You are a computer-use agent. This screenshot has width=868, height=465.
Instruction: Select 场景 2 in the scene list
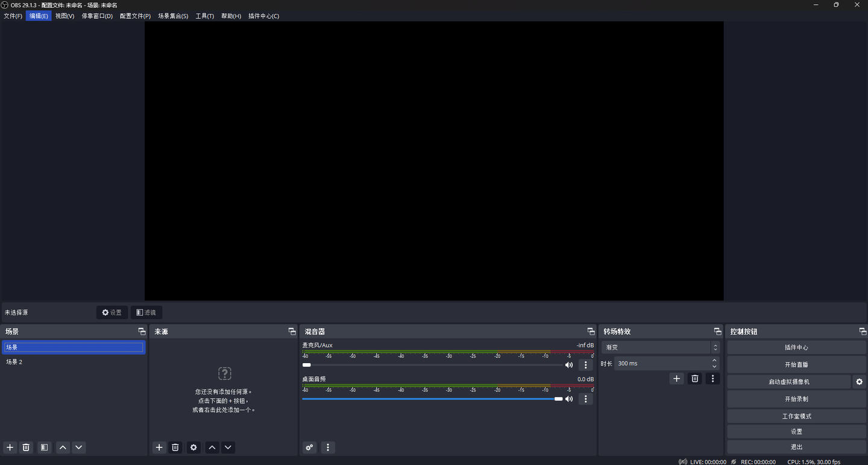[x=74, y=362]
